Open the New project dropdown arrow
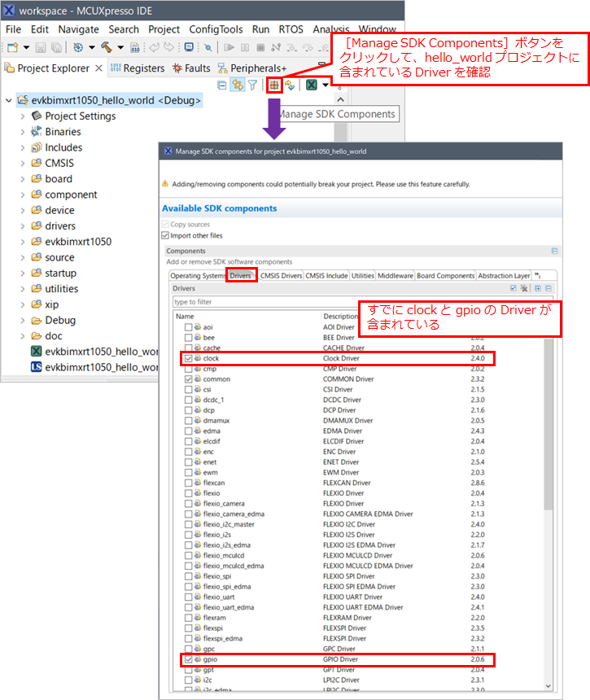590x700 pixels. (x=26, y=47)
